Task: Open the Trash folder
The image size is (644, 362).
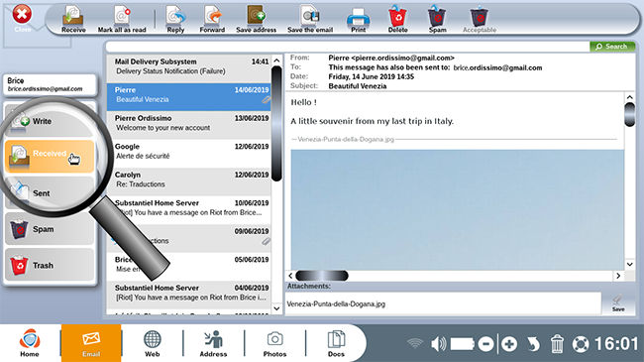Action: point(50,266)
